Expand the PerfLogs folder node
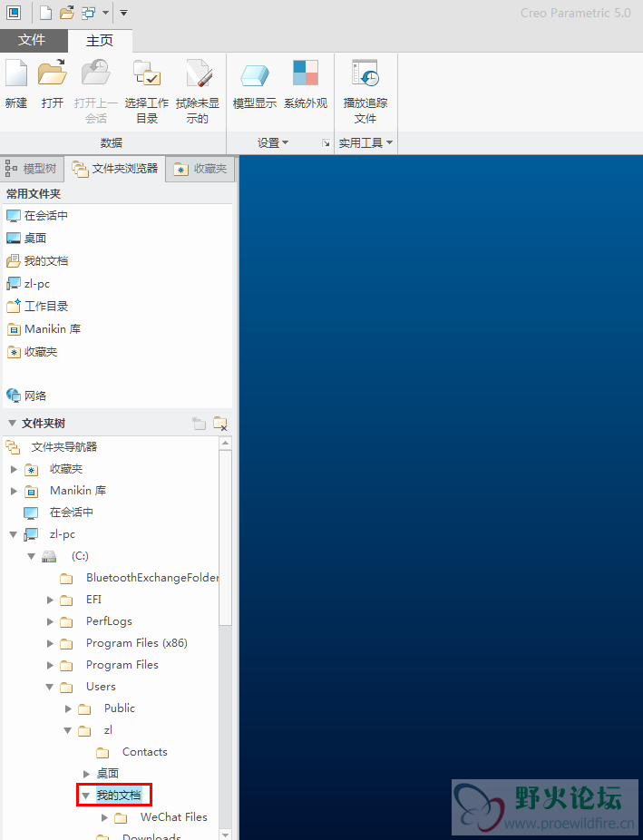This screenshot has height=840, width=643. pos(50,622)
